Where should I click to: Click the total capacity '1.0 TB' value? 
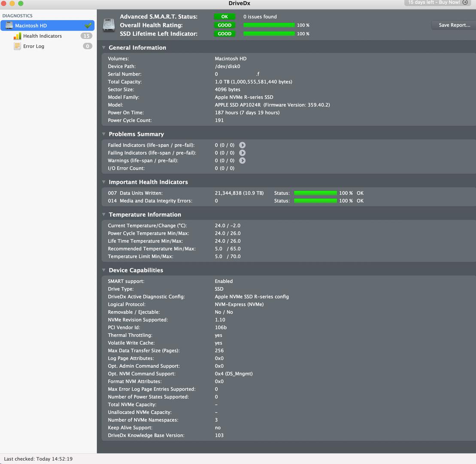(x=254, y=82)
